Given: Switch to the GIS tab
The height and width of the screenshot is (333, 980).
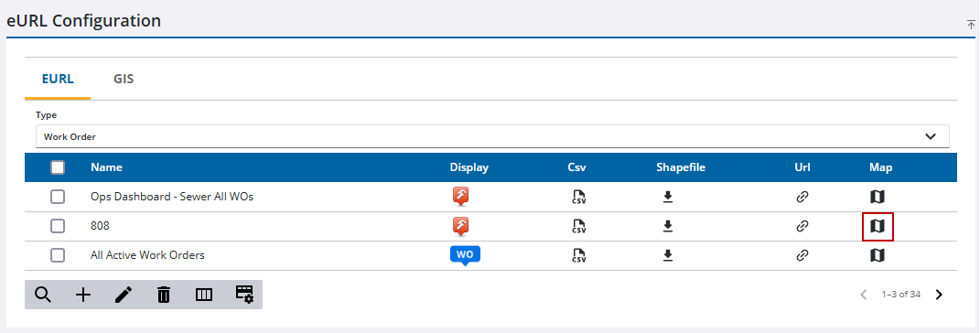Looking at the screenshot, I should pos(124,80).
